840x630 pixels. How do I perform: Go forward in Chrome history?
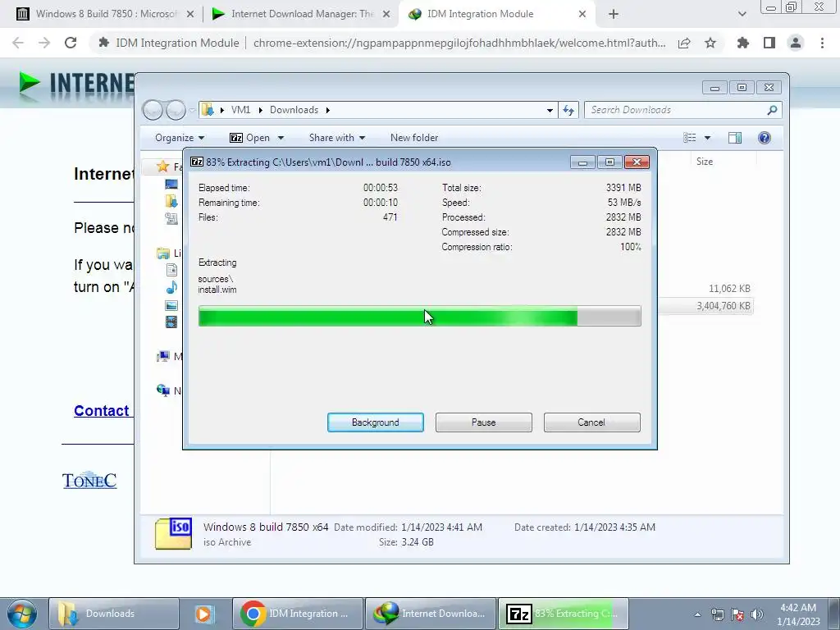point(44,43)
